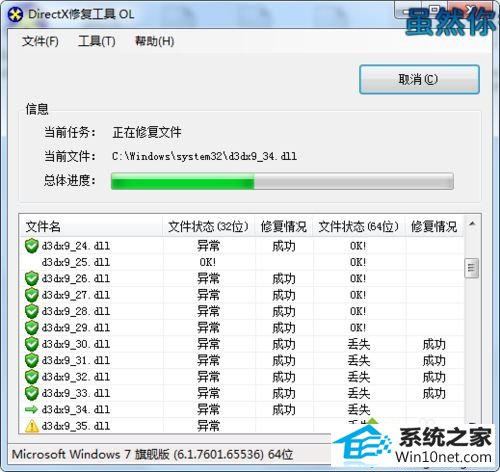Click the 64位 丢失 status of d3dx9_30.dll

pyautogui.click(x=359, y=344)
